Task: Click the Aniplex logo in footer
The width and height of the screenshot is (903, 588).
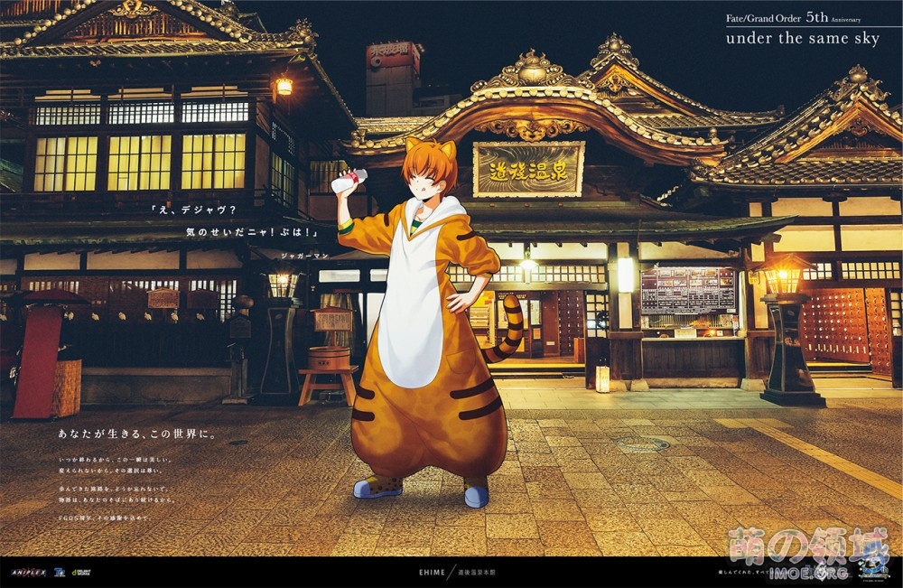Action: point(27,572)
